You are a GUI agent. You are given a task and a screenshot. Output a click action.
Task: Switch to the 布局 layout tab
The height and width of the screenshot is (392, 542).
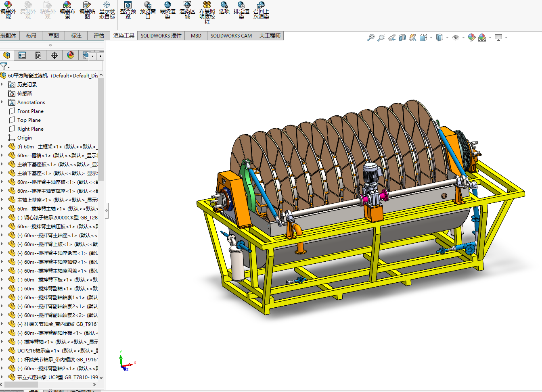point(31,35)
